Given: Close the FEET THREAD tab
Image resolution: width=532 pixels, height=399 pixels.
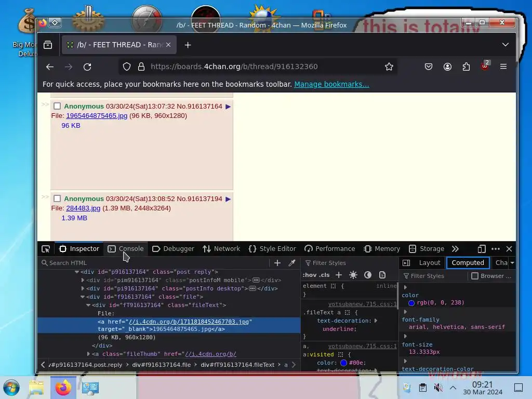Looking at the screenshot, I should tap(168, 45).
